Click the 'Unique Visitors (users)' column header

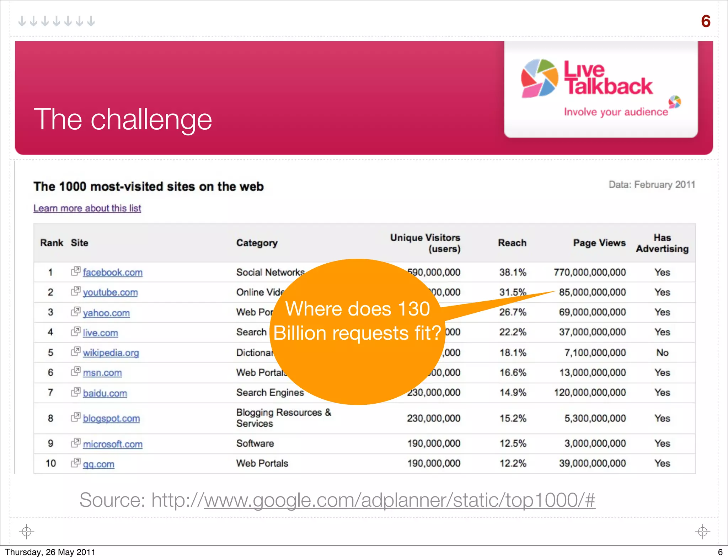point(425,243)
